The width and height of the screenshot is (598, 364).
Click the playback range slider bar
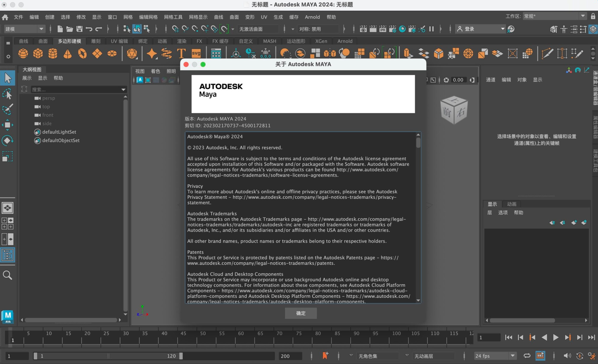(x=108, y=356)
